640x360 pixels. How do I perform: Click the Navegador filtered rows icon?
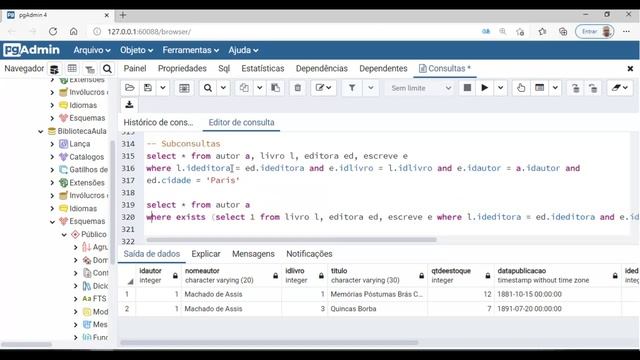pyautogui.click(x=90, y=69)
